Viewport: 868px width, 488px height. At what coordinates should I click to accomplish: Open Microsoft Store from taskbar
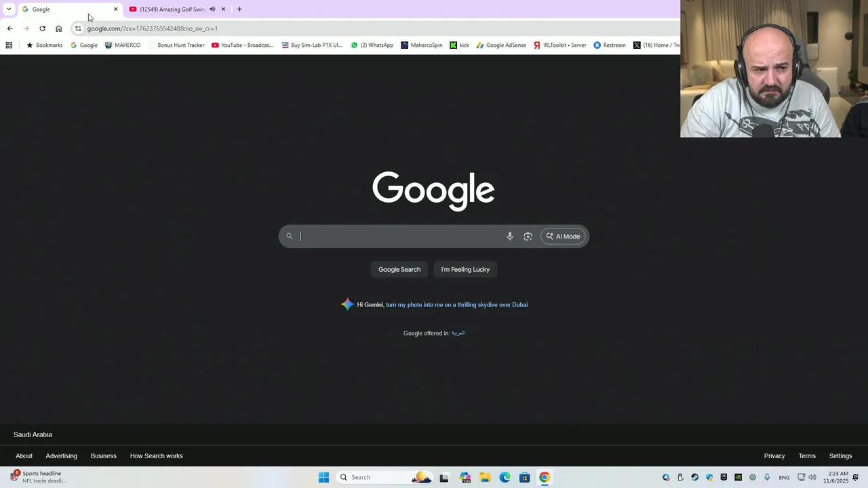pos(524,477)
